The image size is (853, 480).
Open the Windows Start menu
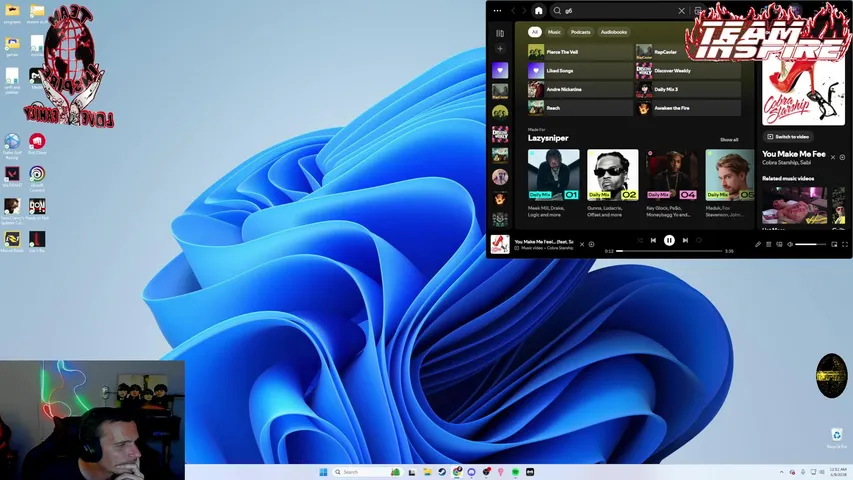coord(323,472)
